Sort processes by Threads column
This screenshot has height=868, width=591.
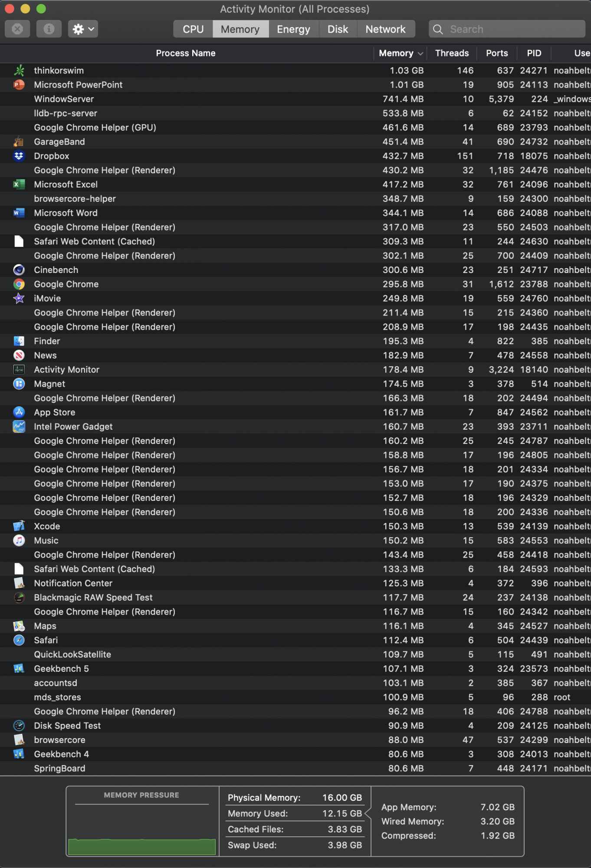pyautogui.click(x=452, y=53)
